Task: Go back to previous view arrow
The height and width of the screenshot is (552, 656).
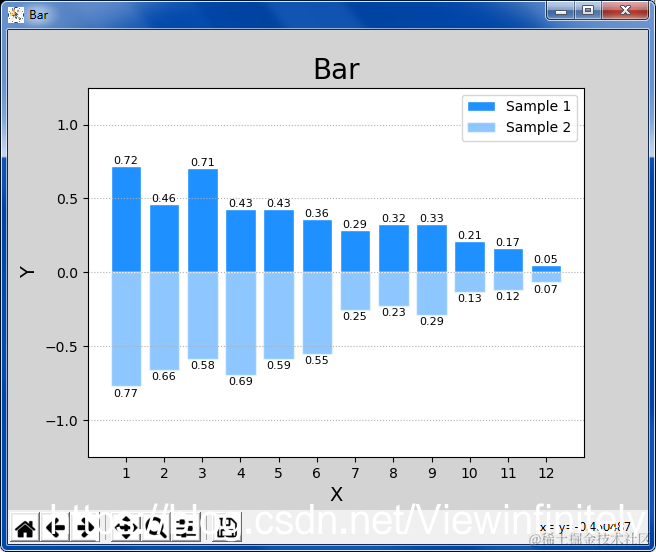Action: point(55,527)
